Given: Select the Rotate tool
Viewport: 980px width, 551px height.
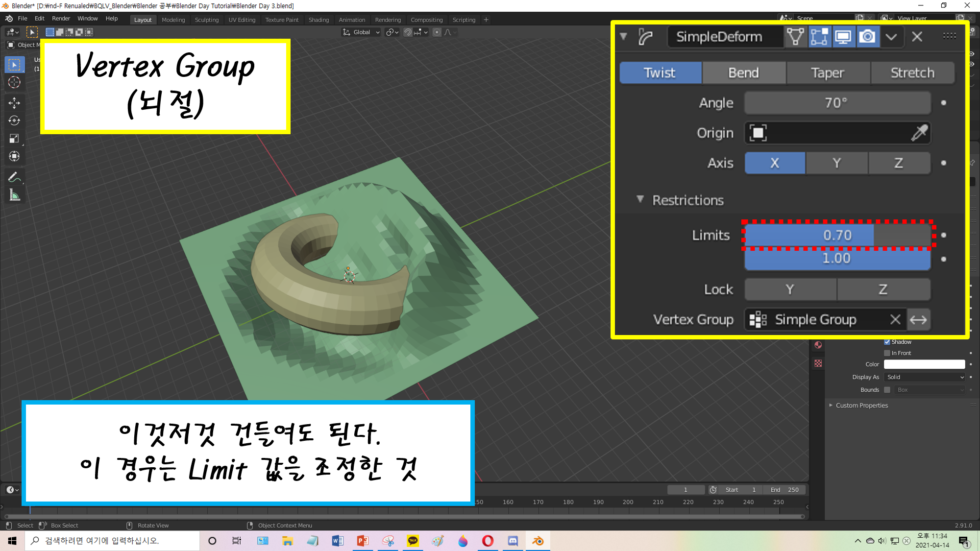Looking at the screenshot, I should 14,120.
